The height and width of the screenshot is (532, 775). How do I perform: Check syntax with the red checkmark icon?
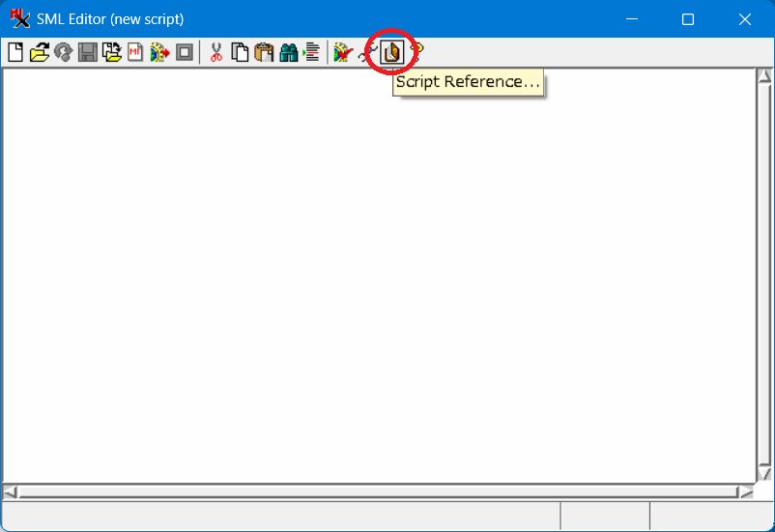(342, 52)
